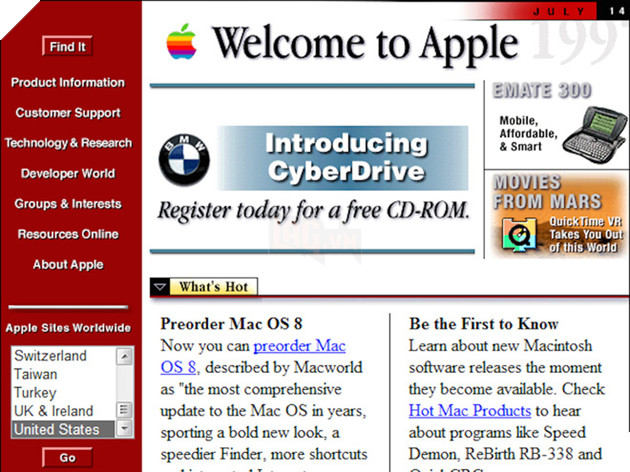Click the Introducing CyberDrive banner

(x=343, y=158)
